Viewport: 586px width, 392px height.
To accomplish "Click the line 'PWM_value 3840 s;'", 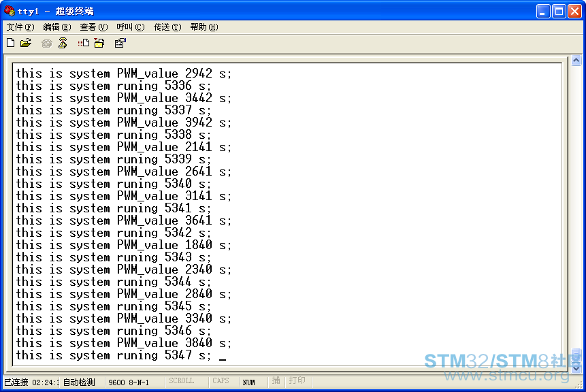I will tap(124, 343).
